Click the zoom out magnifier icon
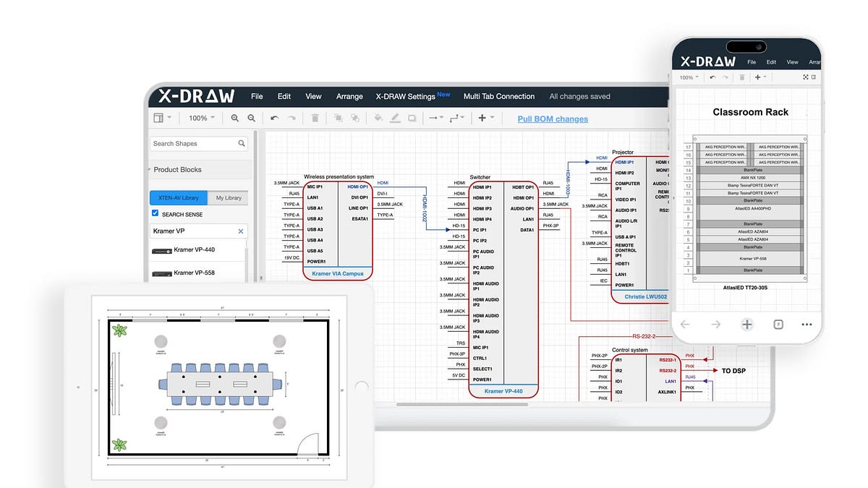Viewport: 868px width, 488px height. [x=251, y=118]
